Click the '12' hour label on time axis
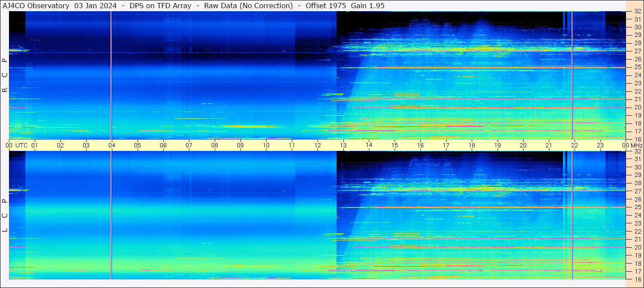 point(318,145)
